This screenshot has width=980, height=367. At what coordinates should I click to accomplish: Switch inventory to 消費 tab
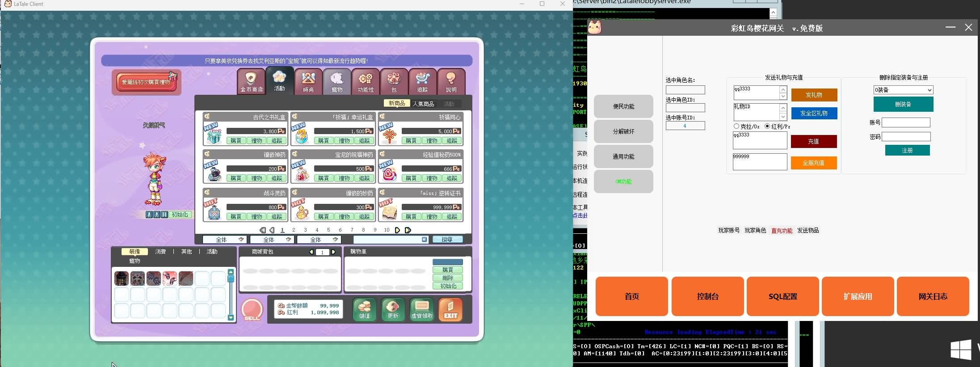[x=160, y=252]
